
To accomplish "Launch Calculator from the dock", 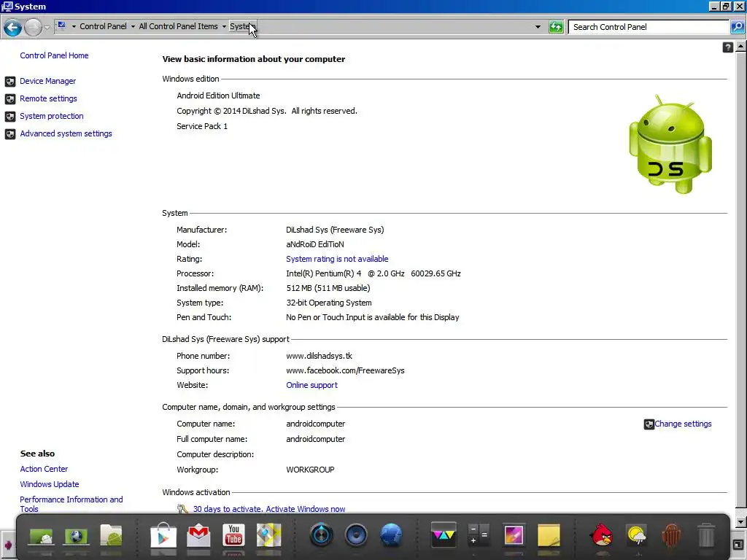I will click(x=479, y=534).
